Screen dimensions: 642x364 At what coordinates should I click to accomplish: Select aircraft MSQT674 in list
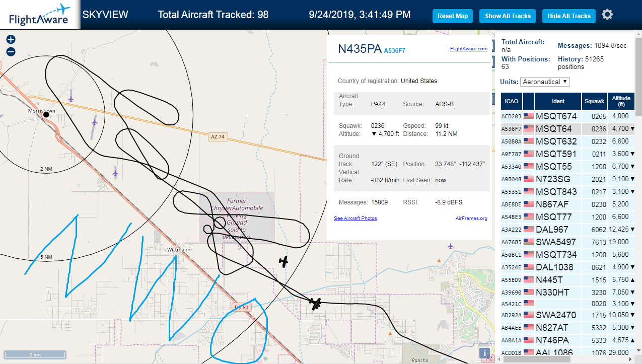tap(568, 116)
